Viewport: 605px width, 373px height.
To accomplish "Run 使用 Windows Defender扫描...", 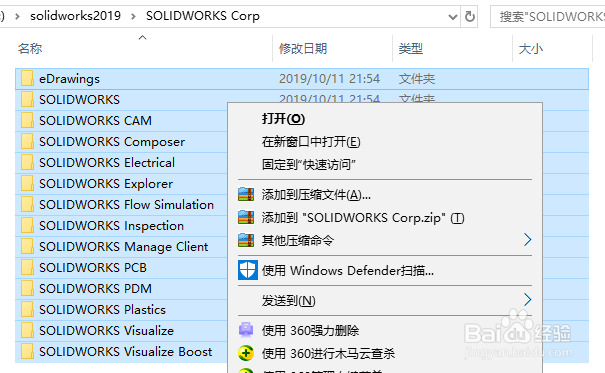I will [x=348, y=271].
